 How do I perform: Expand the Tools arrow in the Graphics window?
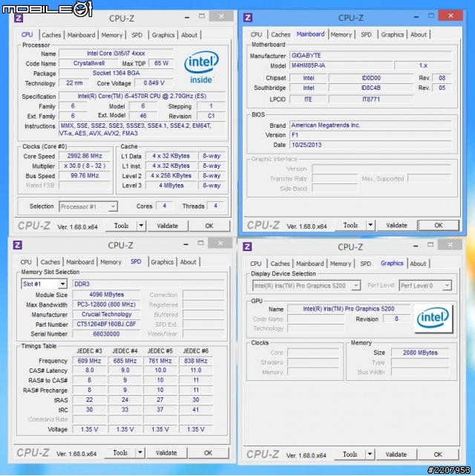(x=370, y=454)
